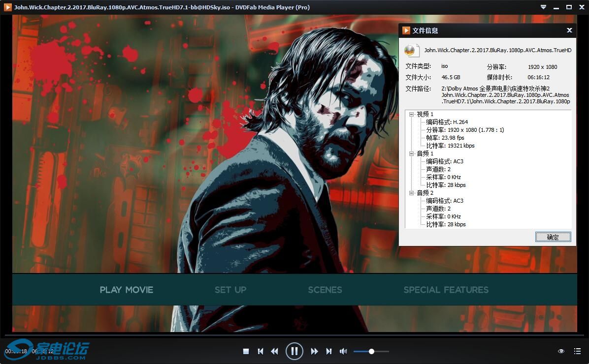The height and width of the screenshot is (364, 589).
Task: Click the playback progress bar
Action: [x=294, y=334]
